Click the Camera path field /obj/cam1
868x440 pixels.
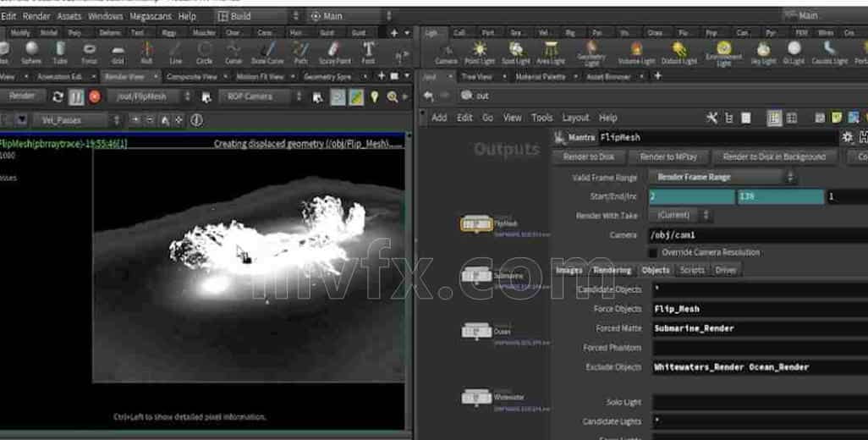pos(760,234)
